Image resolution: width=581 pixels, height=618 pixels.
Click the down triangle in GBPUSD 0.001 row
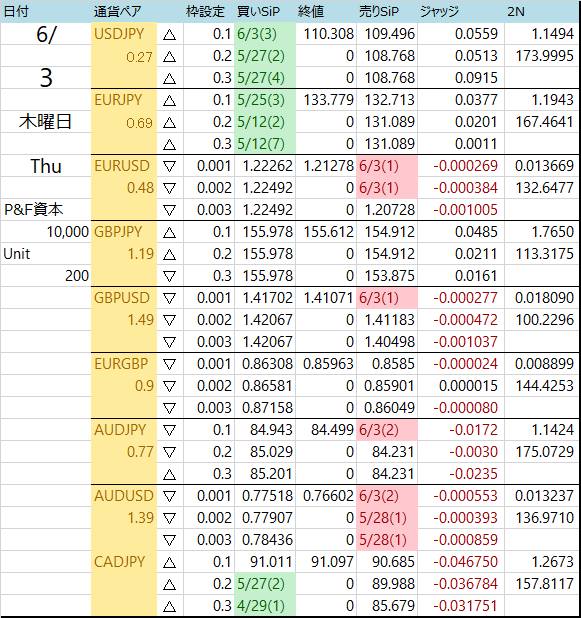(x=169, y=299)
